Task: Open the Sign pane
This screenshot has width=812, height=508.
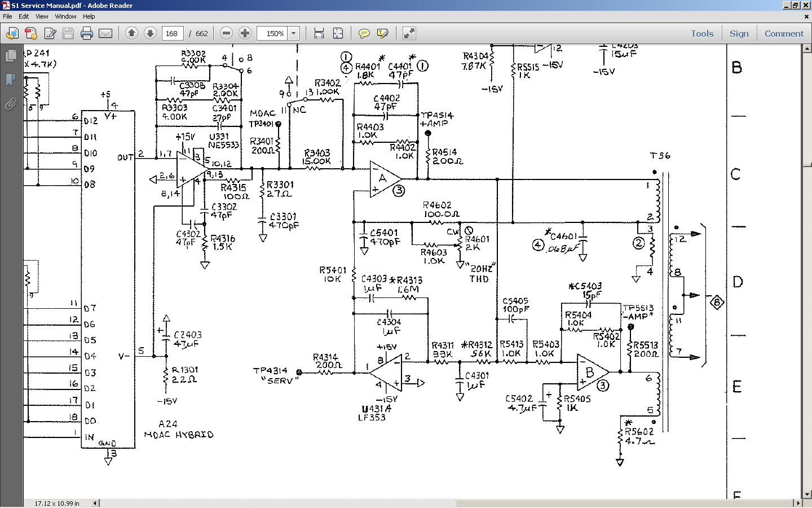Action: tap(739, 33)
